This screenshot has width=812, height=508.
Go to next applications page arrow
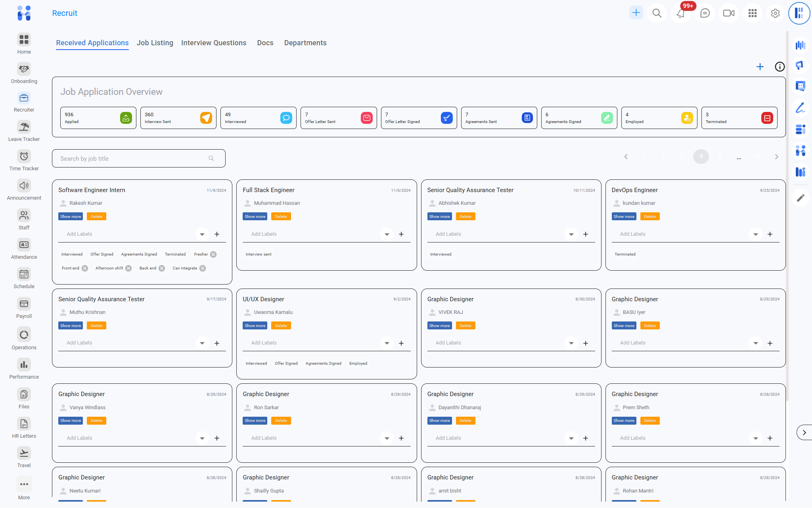point(776,157)
